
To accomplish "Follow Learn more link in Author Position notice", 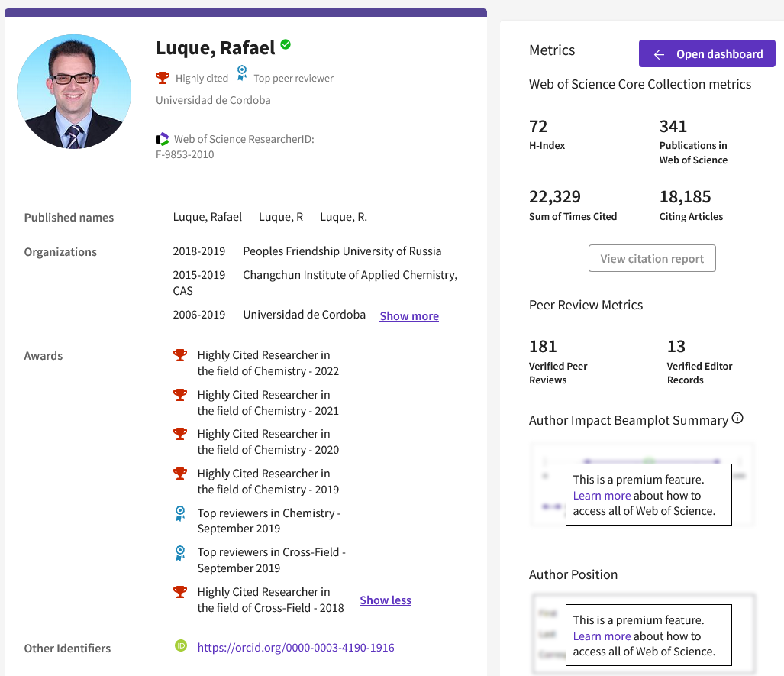I will pyautogui.click(x=602, y=636).
